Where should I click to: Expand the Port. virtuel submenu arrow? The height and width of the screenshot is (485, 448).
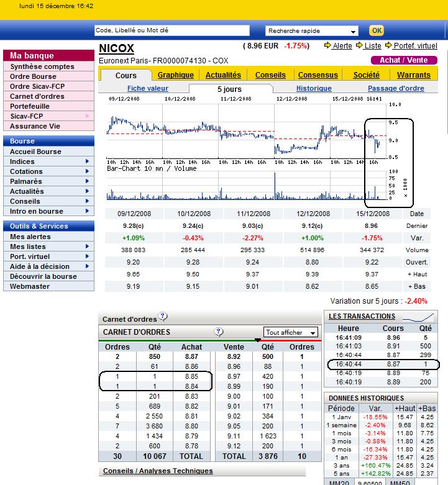[x=87, y=256]
